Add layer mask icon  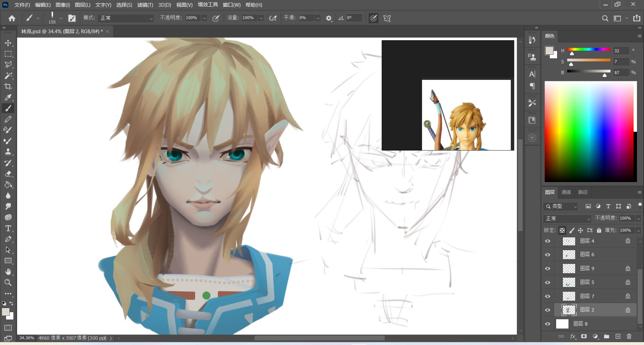pyautogui.click(x=584, y=336)
